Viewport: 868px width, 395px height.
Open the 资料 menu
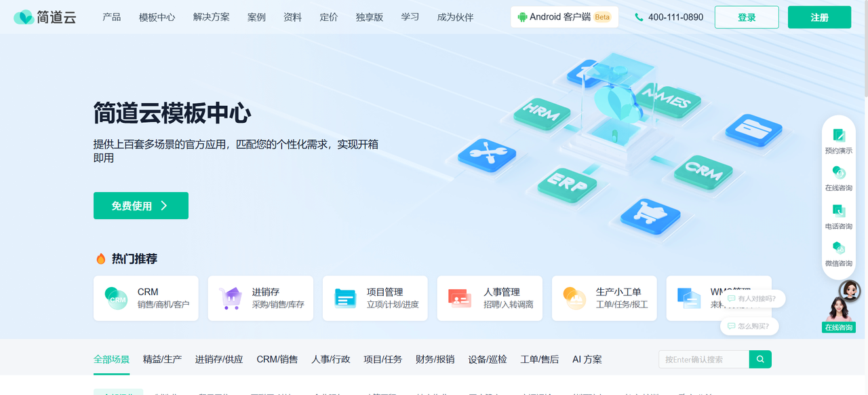click(292, 17)
